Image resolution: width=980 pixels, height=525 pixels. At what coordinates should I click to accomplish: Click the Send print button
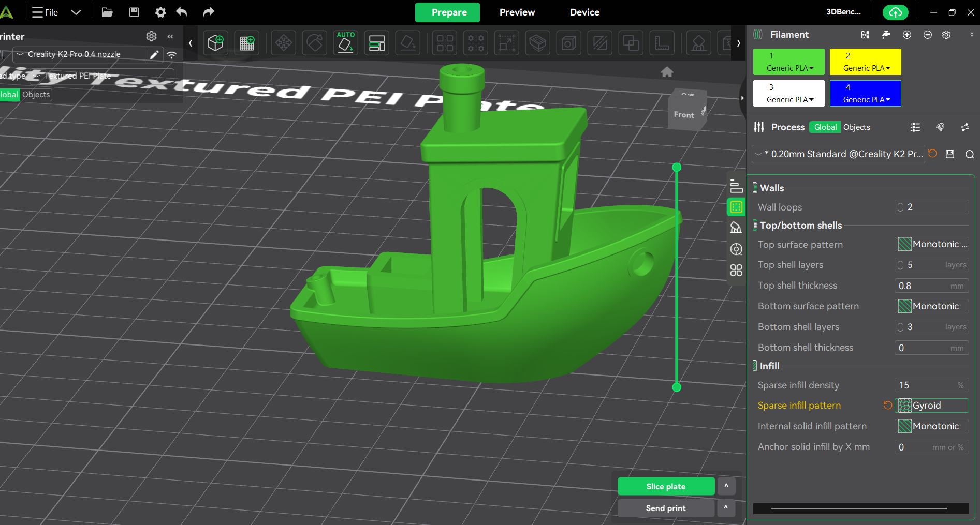click(666, 508)
